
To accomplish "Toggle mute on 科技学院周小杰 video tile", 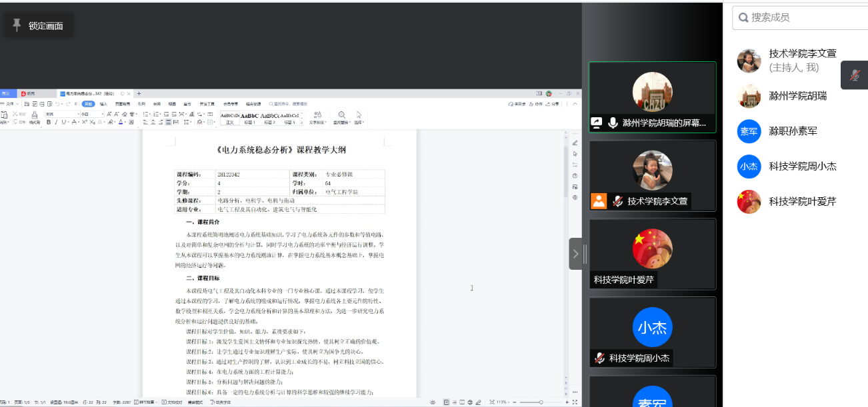I will pos(599,358).
